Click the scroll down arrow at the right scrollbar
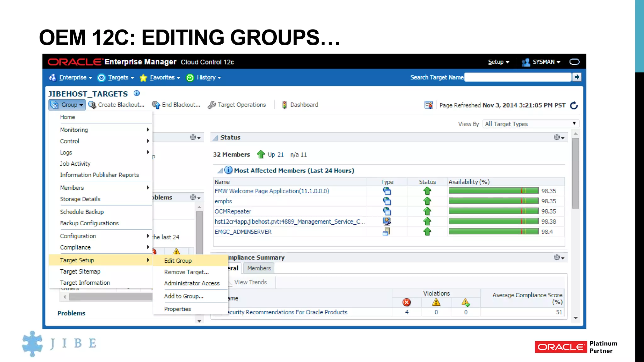644x362 pixels. (575, 318)
